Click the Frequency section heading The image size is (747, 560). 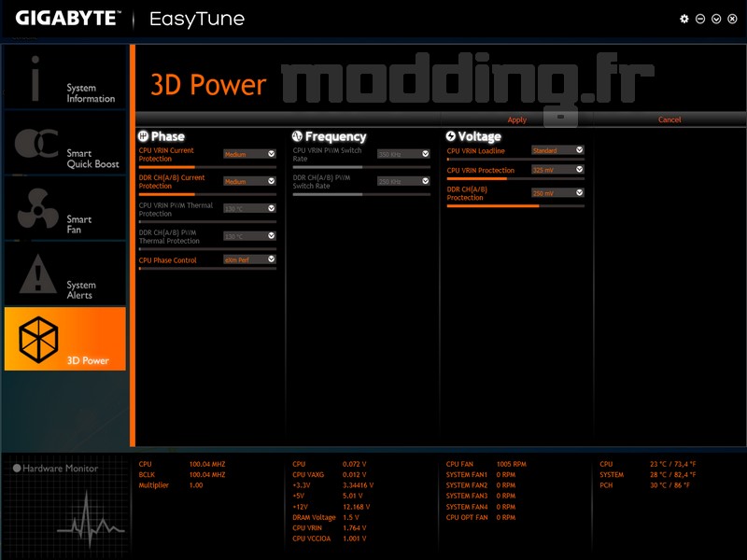pos(330,136)
